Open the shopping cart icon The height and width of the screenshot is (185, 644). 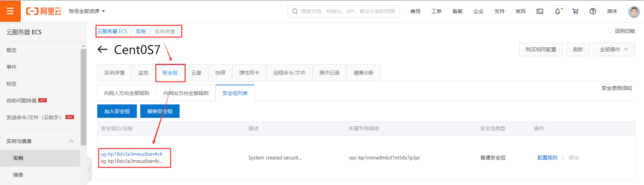(575, 11)
